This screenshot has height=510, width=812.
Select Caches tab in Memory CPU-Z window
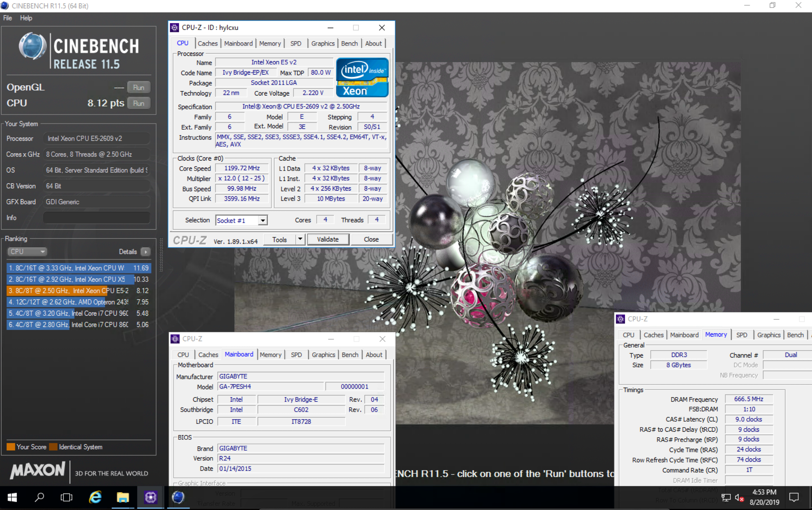coord(654,335)
